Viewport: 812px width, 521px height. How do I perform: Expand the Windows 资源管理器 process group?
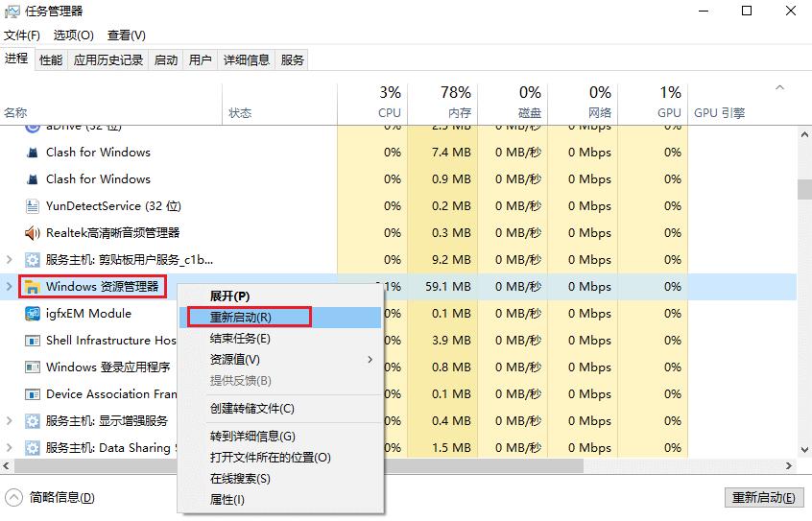point(10,286)
